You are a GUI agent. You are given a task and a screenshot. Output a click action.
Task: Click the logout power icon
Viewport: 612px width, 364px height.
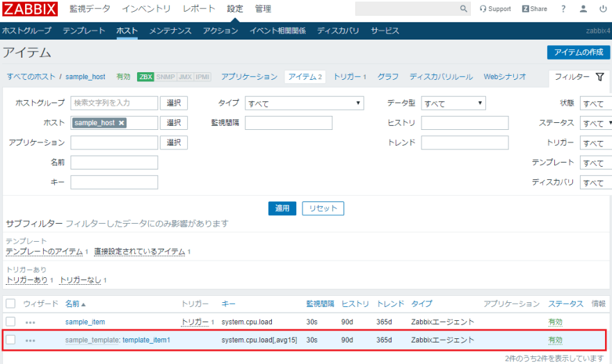603,9
